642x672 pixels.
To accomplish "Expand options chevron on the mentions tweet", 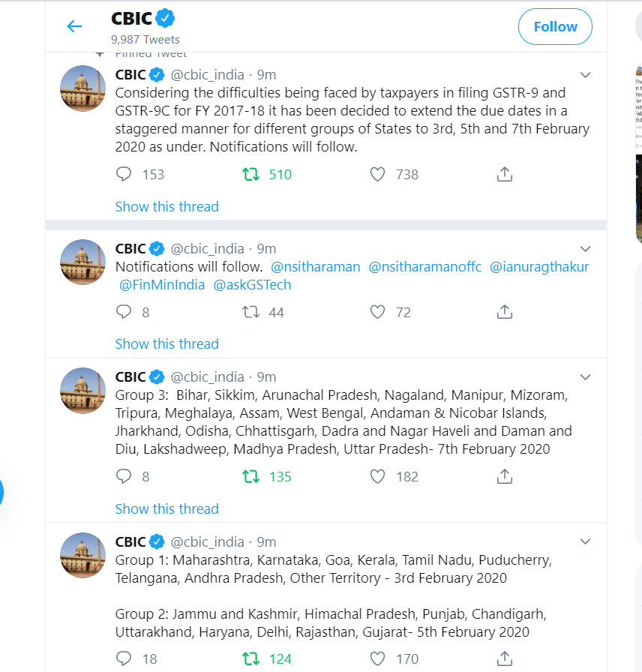I will coord(585,249).
